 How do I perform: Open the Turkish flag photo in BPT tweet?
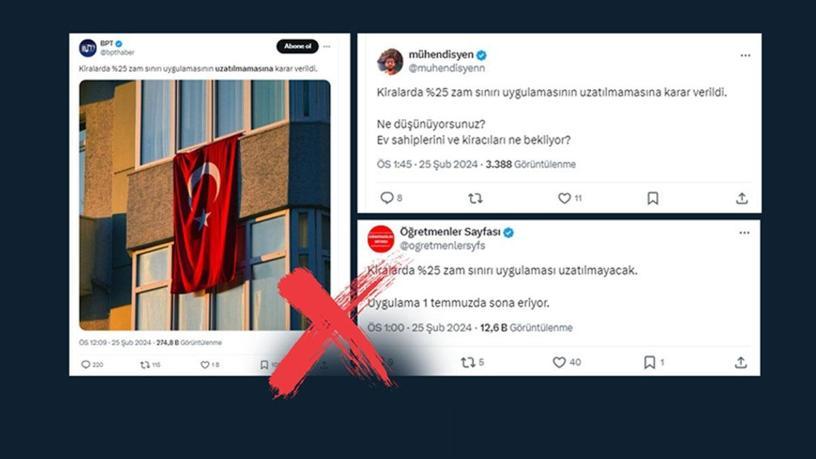205,205
